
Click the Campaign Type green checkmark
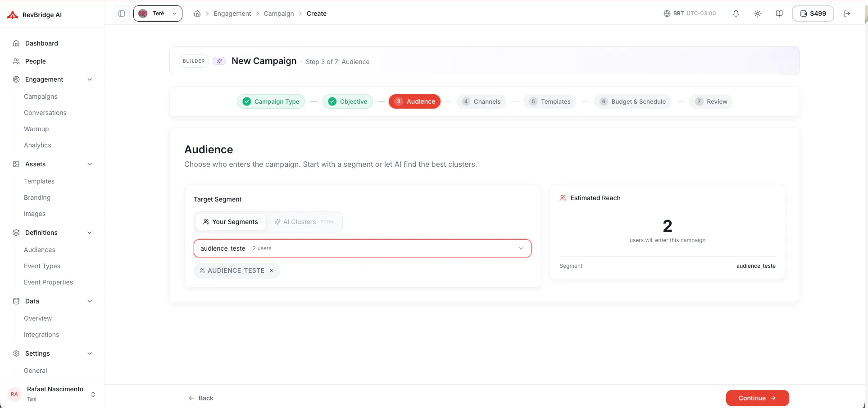247,101
